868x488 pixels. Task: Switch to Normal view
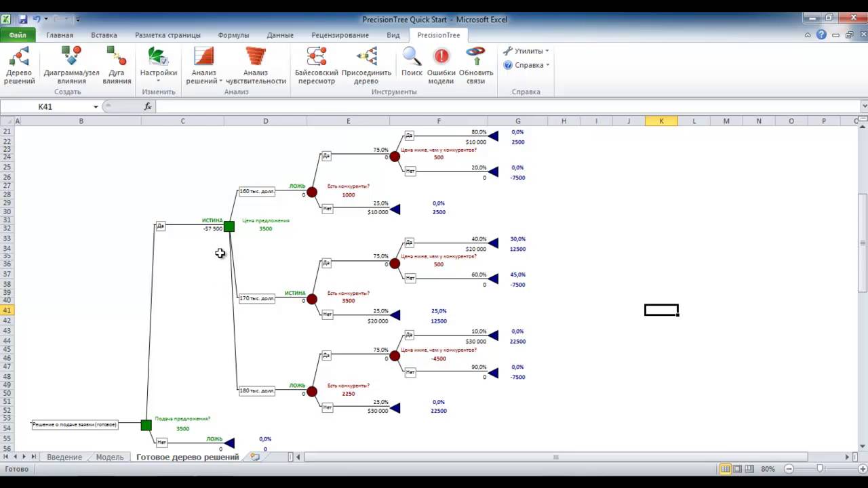pos(726,469)
